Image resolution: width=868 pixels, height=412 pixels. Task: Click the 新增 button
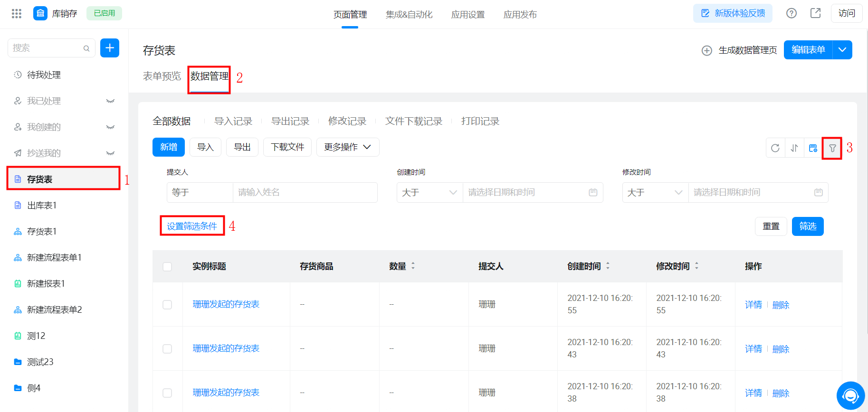169,147
